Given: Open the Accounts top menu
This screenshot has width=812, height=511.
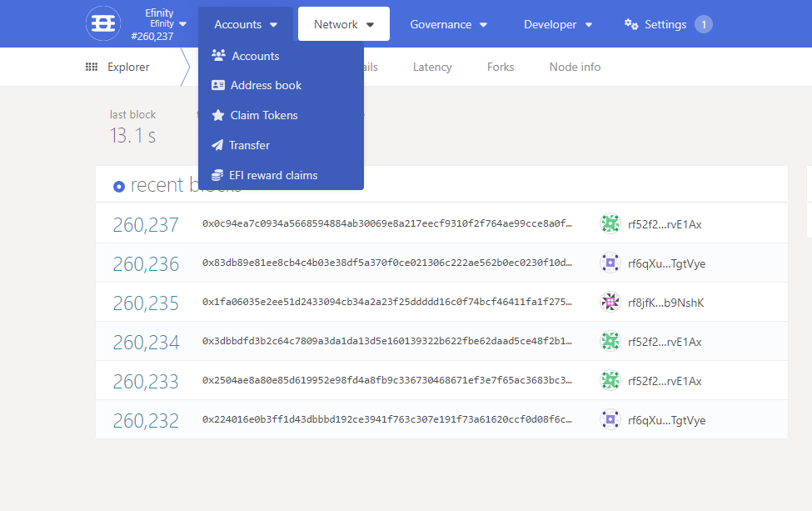Looking at the screenshot, I should pos(246,24).
